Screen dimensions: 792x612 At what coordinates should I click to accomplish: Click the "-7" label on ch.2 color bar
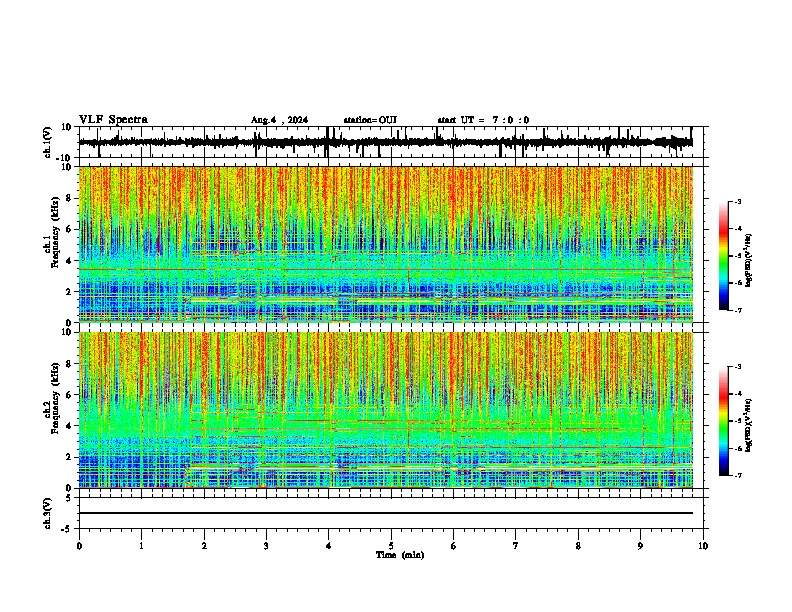tap(738, 476)
